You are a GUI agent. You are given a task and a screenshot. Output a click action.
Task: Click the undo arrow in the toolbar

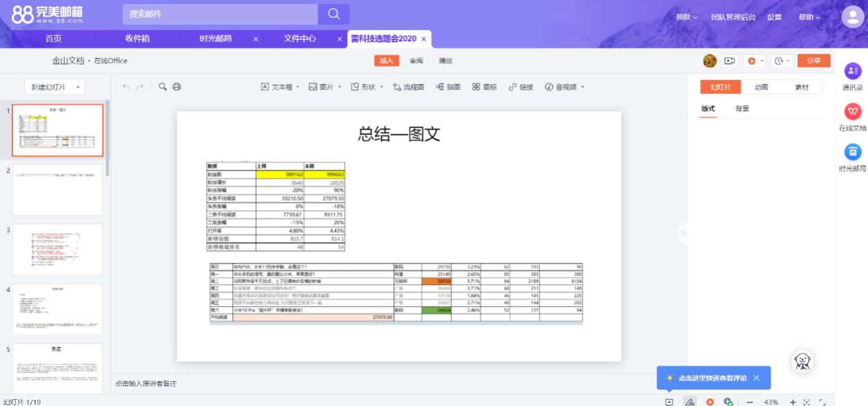126,87
